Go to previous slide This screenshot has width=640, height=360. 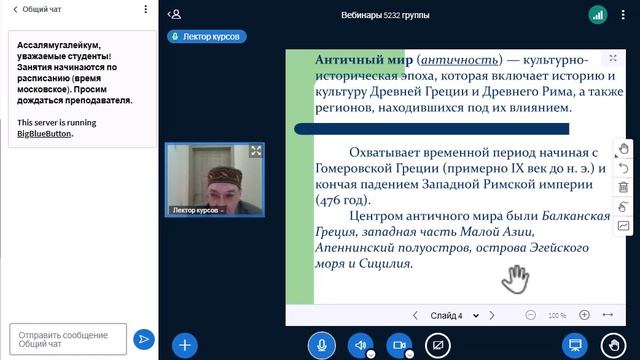click(x=415, y=316)
